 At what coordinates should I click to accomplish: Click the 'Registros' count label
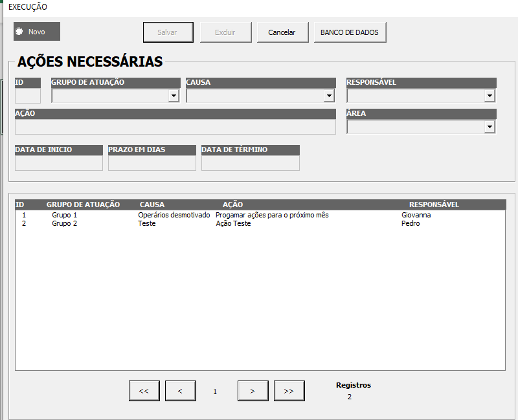point(354,385)
